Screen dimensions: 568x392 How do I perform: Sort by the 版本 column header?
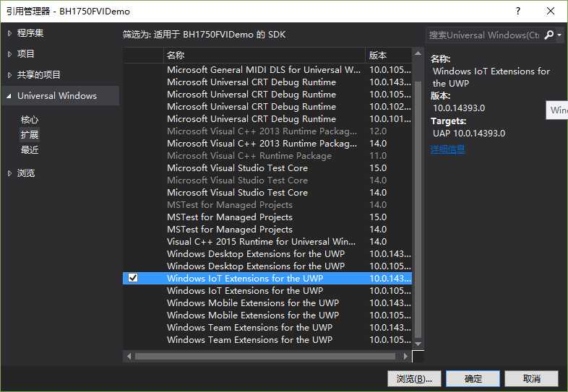click(x=389, y=56)
